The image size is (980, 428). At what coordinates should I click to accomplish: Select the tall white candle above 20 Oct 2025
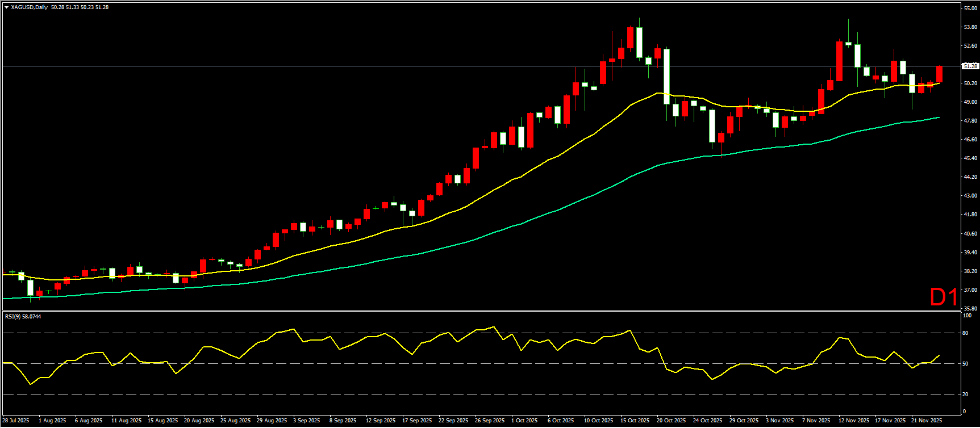pyautogui.click(x=666, y=76)
